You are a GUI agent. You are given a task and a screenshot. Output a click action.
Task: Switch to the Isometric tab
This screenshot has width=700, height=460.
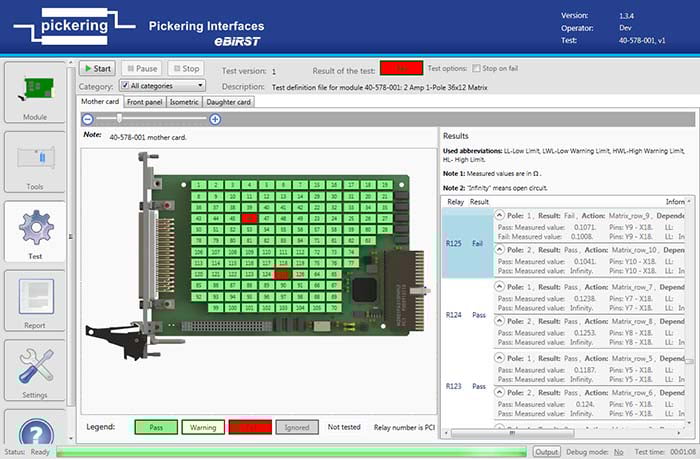184,102
